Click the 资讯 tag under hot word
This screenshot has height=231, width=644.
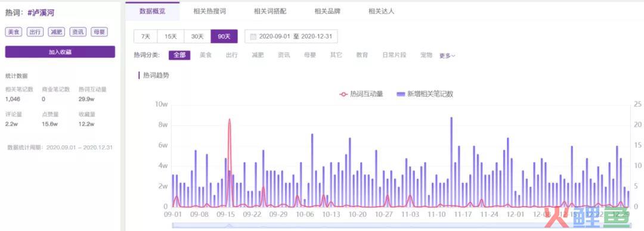click(78, 32)
